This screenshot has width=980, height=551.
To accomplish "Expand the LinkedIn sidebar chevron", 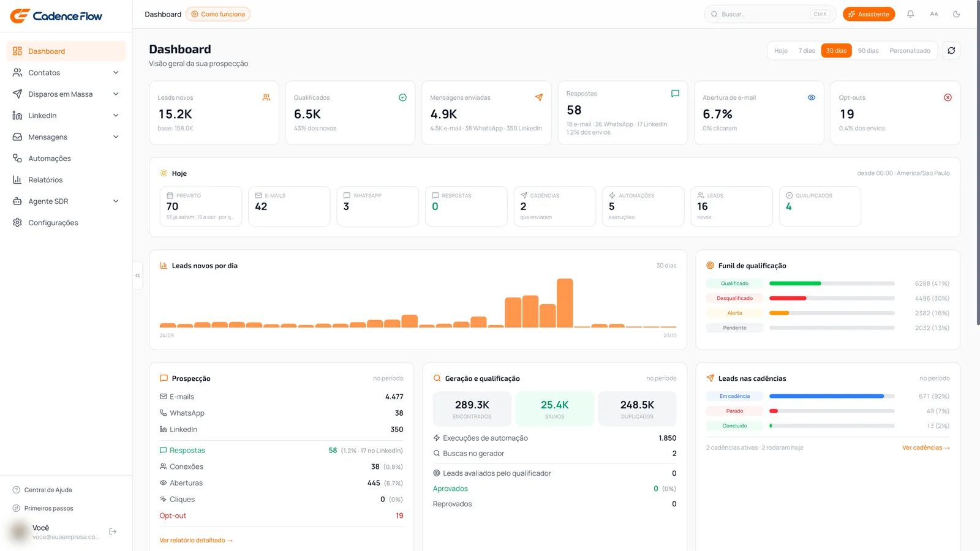I will point(116,116).
